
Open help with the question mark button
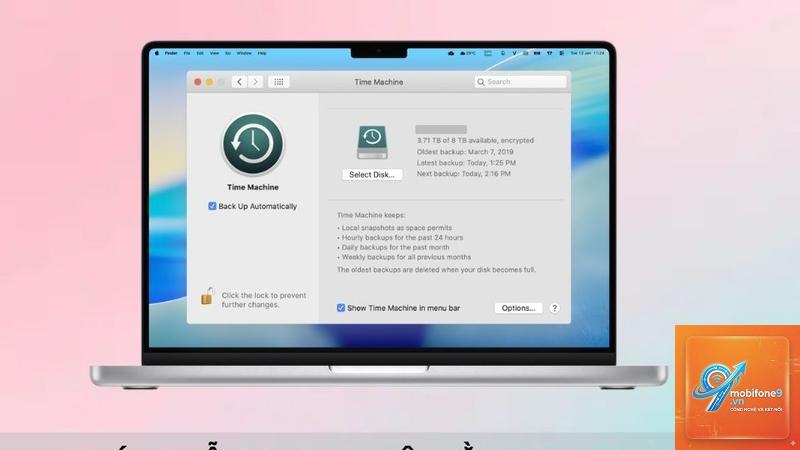(555, 308)
